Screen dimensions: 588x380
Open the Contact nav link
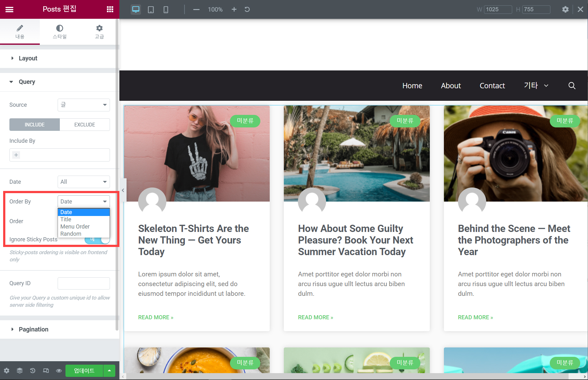click(492, 85)
